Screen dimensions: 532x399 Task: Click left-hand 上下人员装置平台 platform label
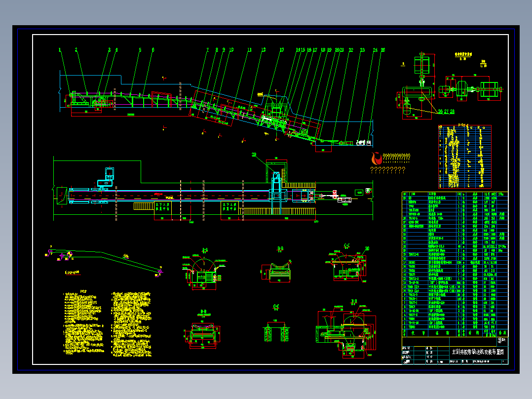(x=163, y=207)
